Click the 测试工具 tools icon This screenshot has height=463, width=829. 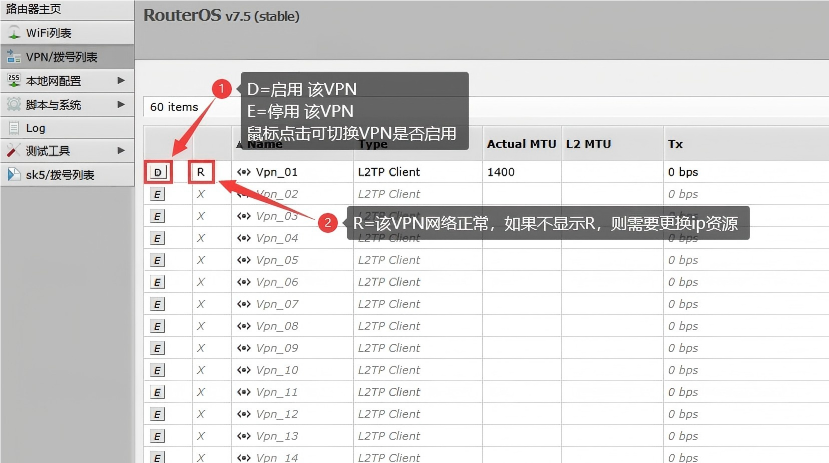click(14, 151)
